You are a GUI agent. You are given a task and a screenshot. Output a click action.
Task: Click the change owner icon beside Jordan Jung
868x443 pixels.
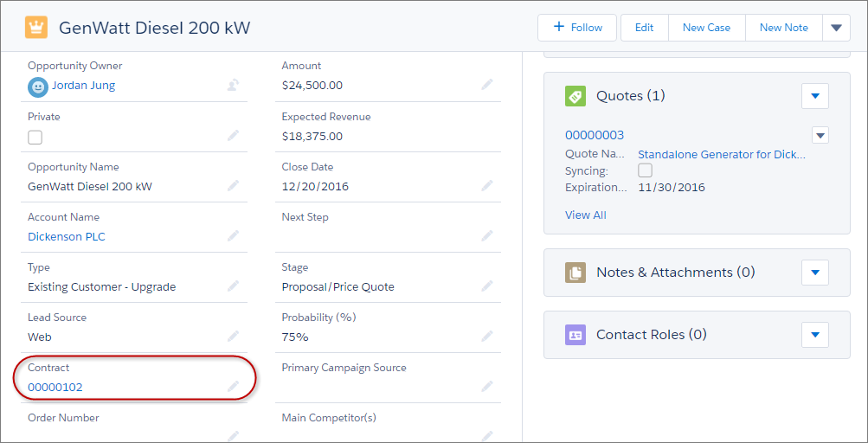233,86
